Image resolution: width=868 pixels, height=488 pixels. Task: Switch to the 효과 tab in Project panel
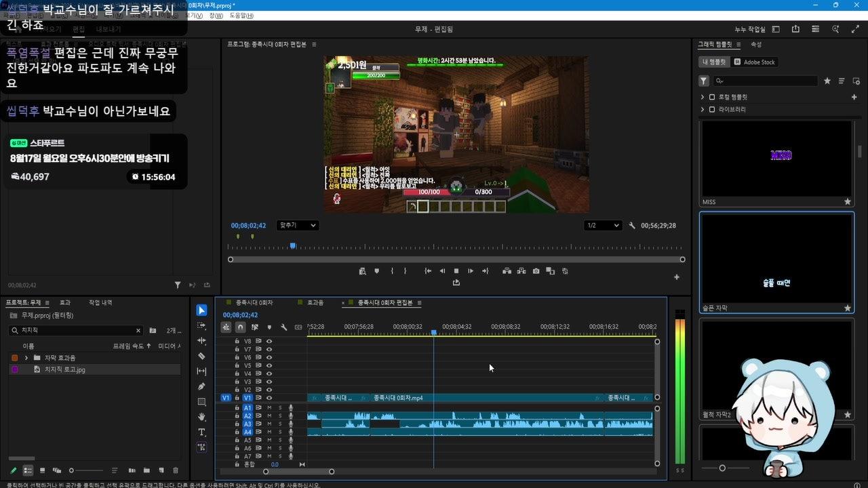coord(65,303)
